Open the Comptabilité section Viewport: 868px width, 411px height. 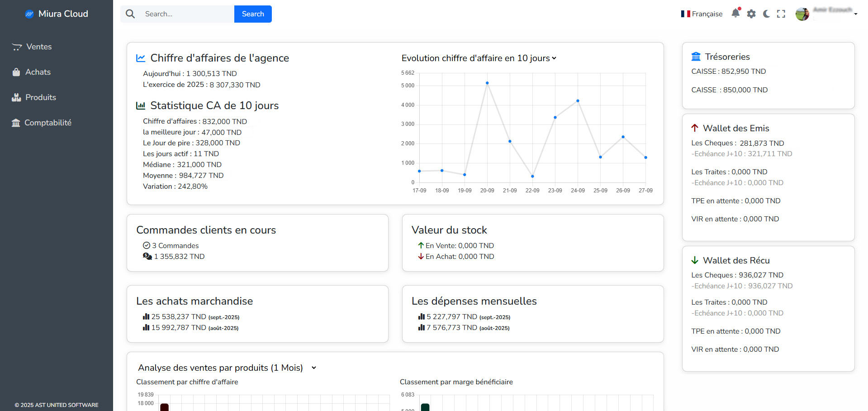47,123
